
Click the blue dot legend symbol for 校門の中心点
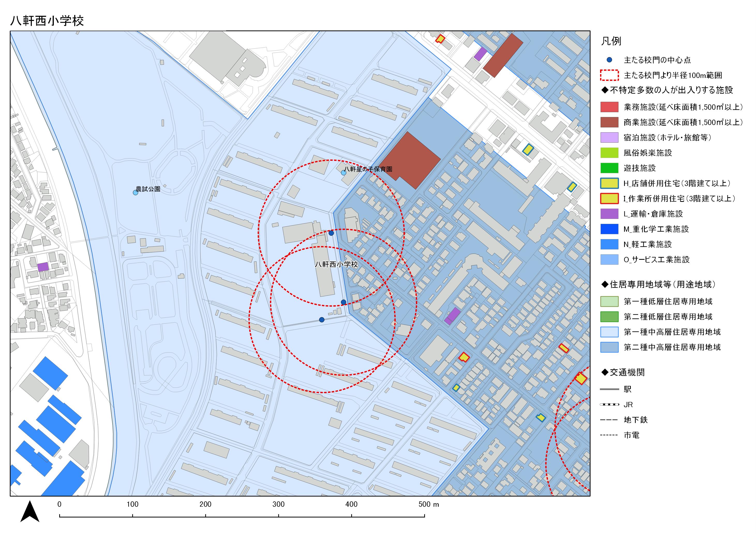(x=609, y=60)
